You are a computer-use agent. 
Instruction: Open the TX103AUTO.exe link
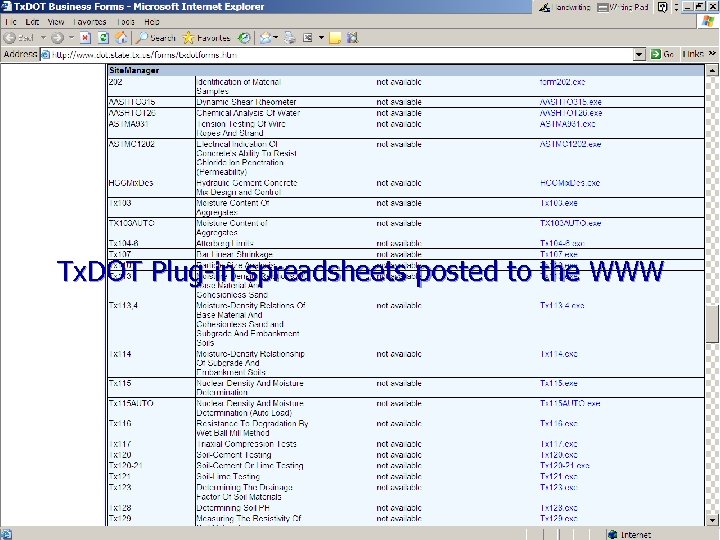(570, 223)
